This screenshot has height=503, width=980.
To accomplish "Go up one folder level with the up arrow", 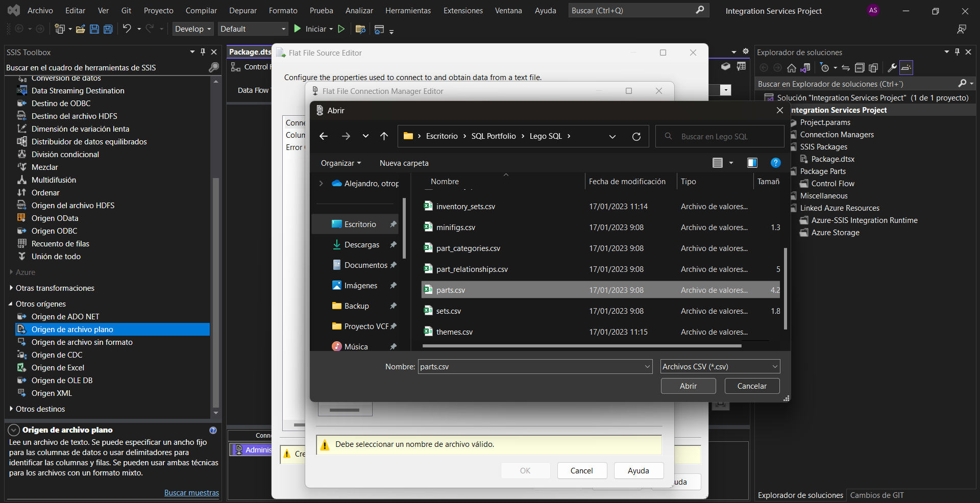I will click(x=384, y=136).
